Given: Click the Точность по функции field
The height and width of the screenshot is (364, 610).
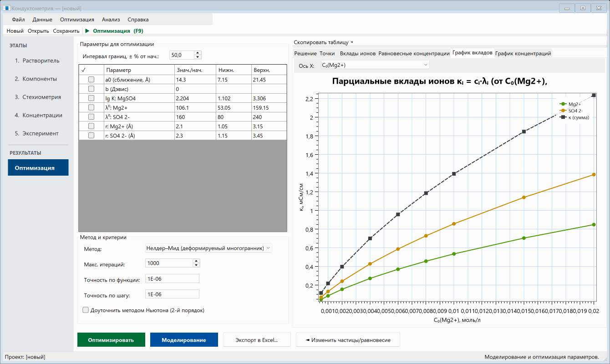Looking at the screenshot, I should click(x=172, y=278).
